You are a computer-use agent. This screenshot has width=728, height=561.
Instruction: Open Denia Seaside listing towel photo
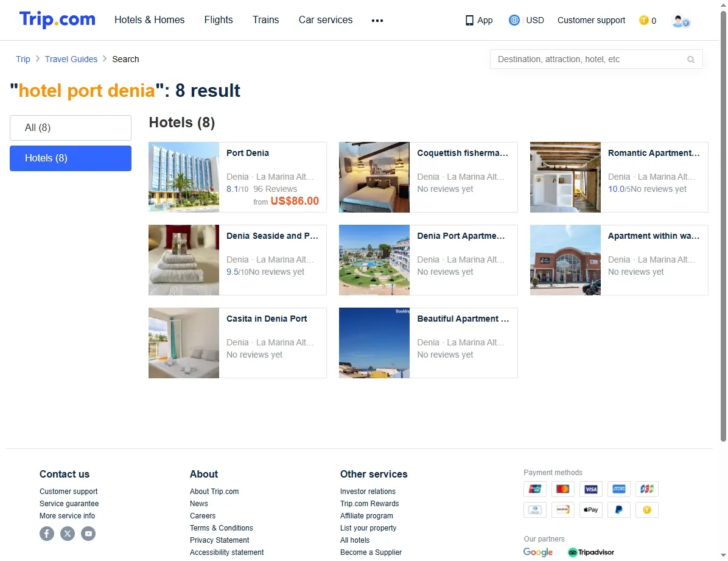[x=184, y=260]
